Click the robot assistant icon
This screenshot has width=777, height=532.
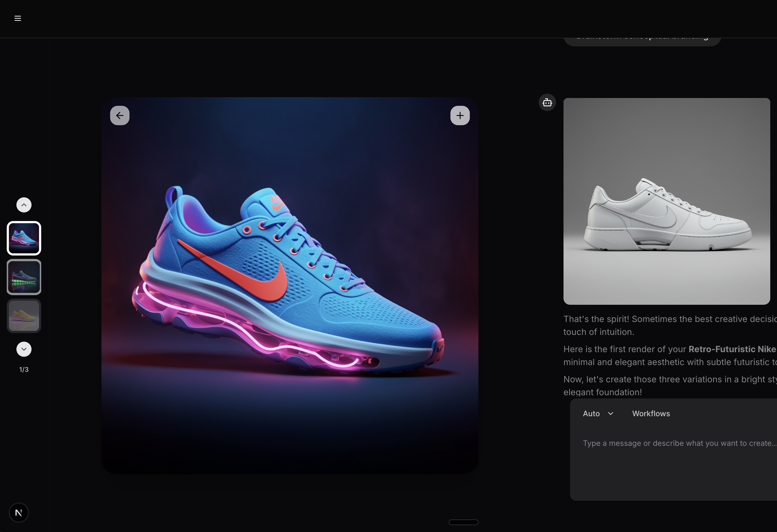(x=547, y=103)
